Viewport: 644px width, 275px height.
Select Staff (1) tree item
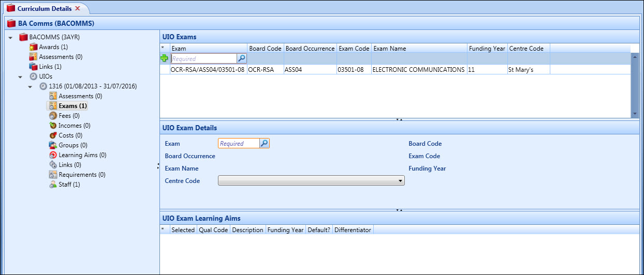[x=69, y=185]
